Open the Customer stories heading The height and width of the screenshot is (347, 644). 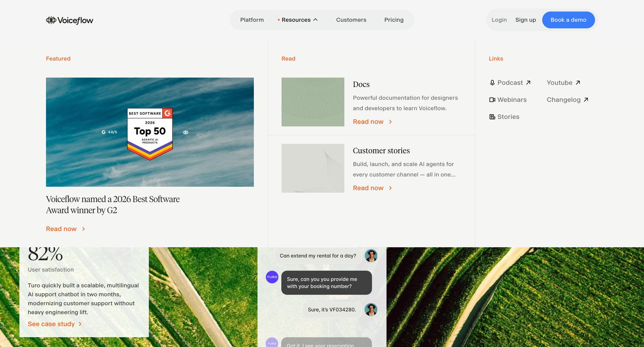click(x=381, y=150)
